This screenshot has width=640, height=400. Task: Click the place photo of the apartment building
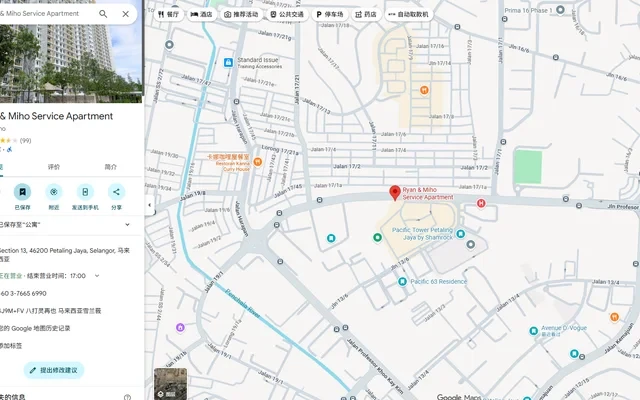pos(71,61)
